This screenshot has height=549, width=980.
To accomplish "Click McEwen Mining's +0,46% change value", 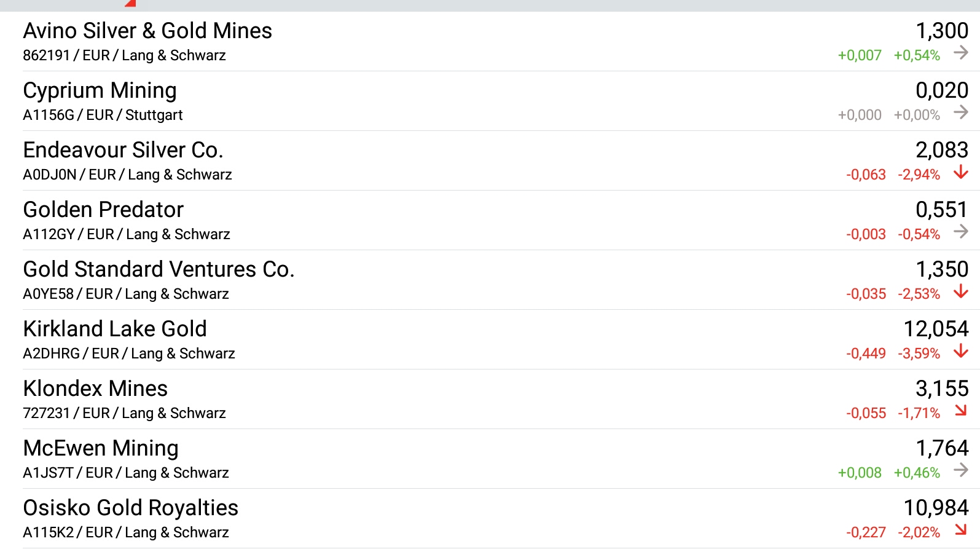I will (917, 473).
